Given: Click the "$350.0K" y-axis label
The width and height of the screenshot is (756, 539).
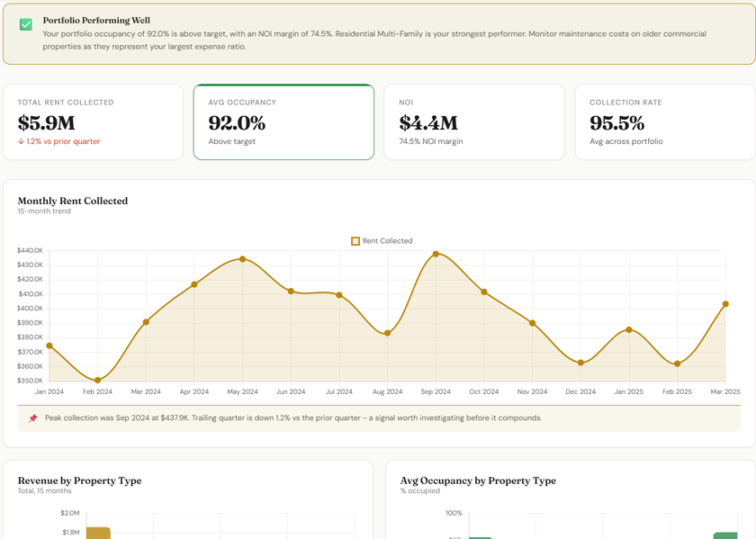Looking at the screenshot, I should click(x=30, y=381).
